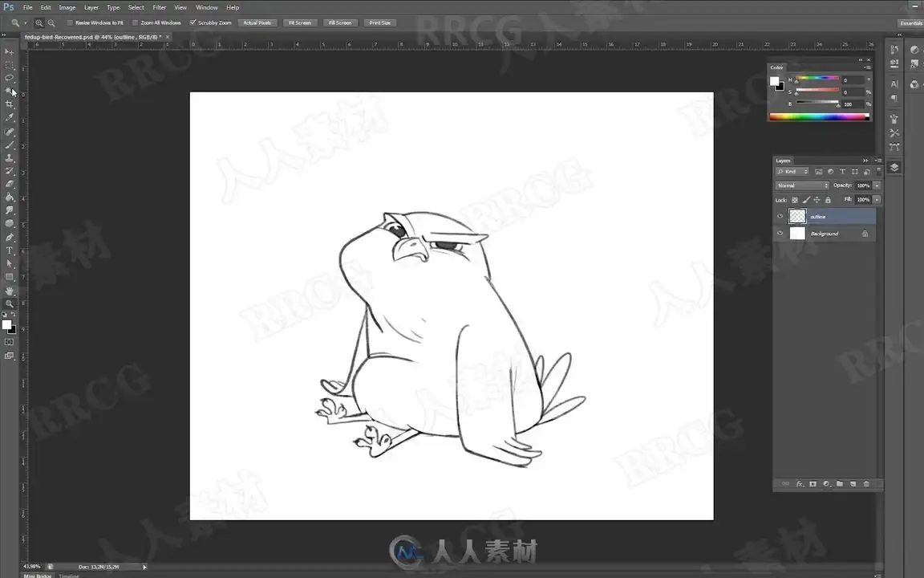The image size is (924, 578).
Task: Click the Zoom Out option icon
Action: pos(51,23)
